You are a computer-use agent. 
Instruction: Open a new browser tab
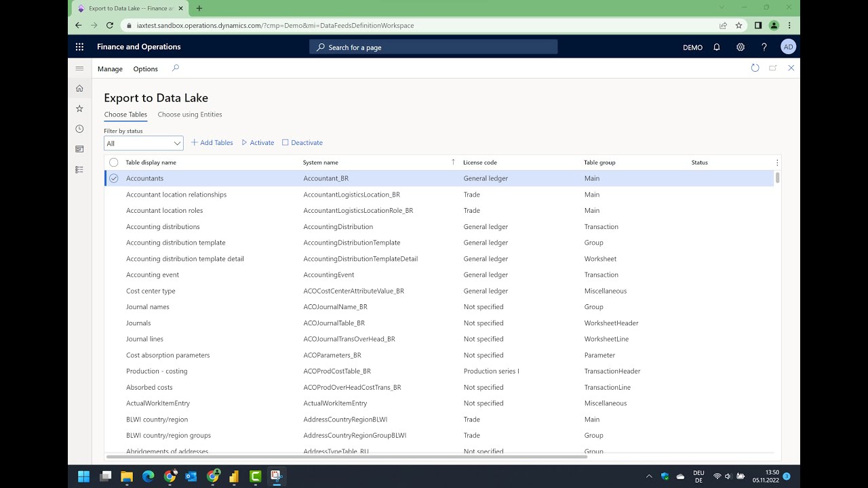(x=199, y=8)
